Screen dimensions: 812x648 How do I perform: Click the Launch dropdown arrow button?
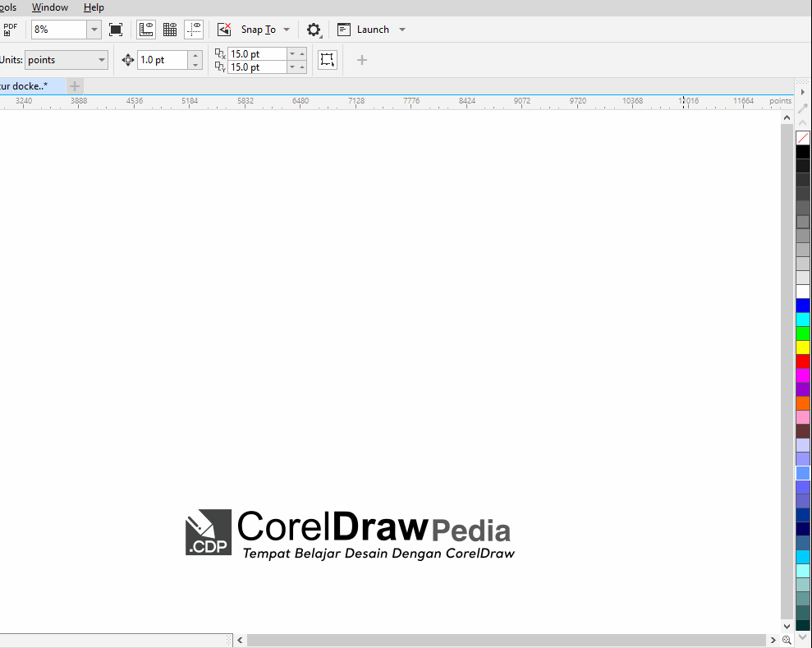coord(401,29)
